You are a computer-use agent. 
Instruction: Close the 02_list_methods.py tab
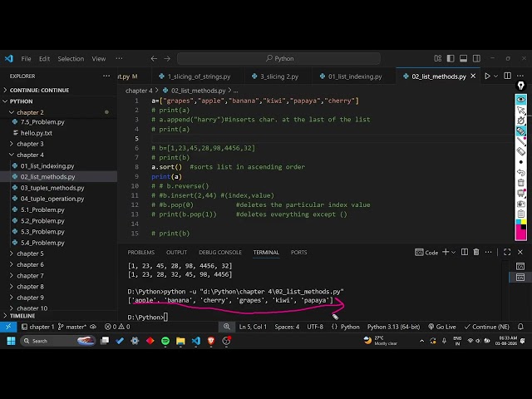pyautogui.click(x=473, y=76)
